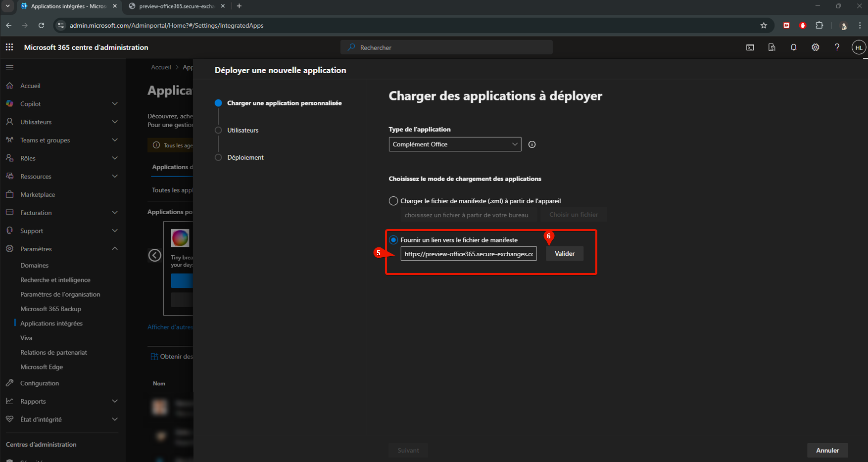Open Cloud Shell terminal icon in header
The height and width of the screenshot is (462, 868).
750,47
